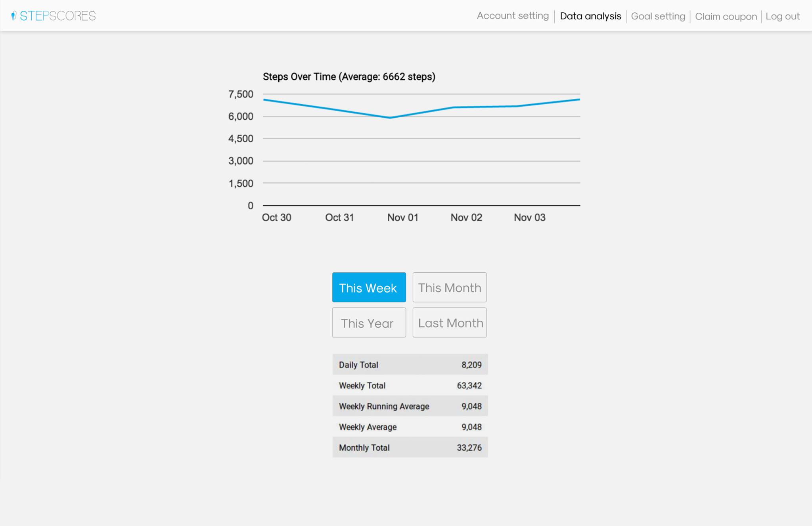
Task: Click the Nov 01 low point on chart
Action: click(390, 117)
